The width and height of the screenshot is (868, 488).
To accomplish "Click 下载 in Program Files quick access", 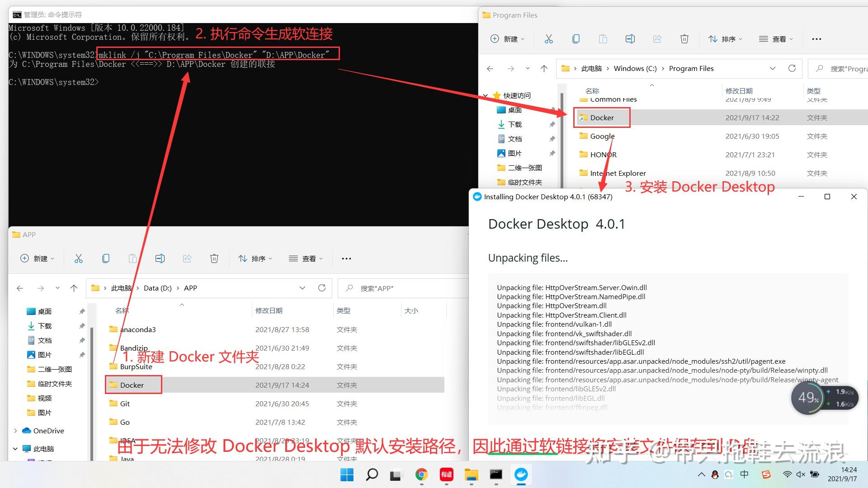I will point(514,124).
